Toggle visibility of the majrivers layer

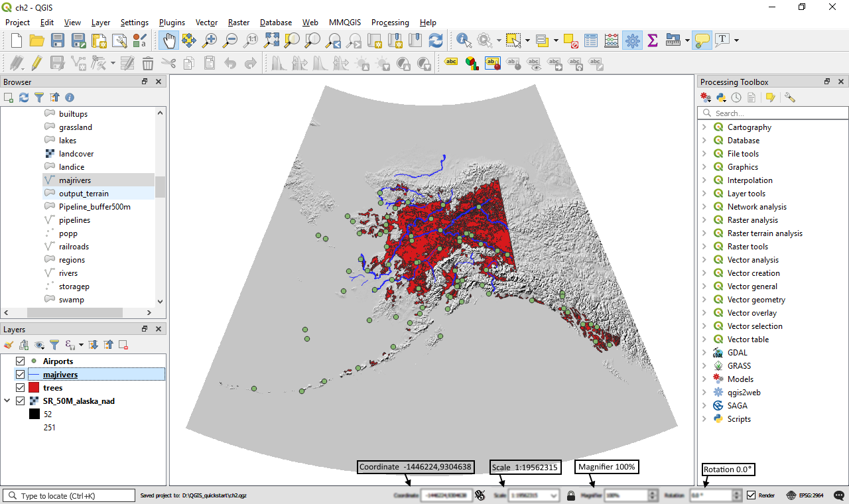tap(20, 375)
